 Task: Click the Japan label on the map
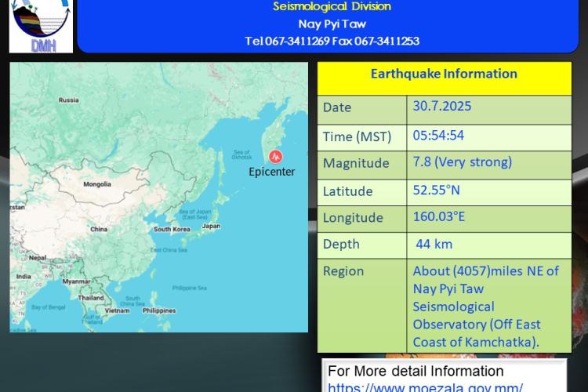coord(211,226)
